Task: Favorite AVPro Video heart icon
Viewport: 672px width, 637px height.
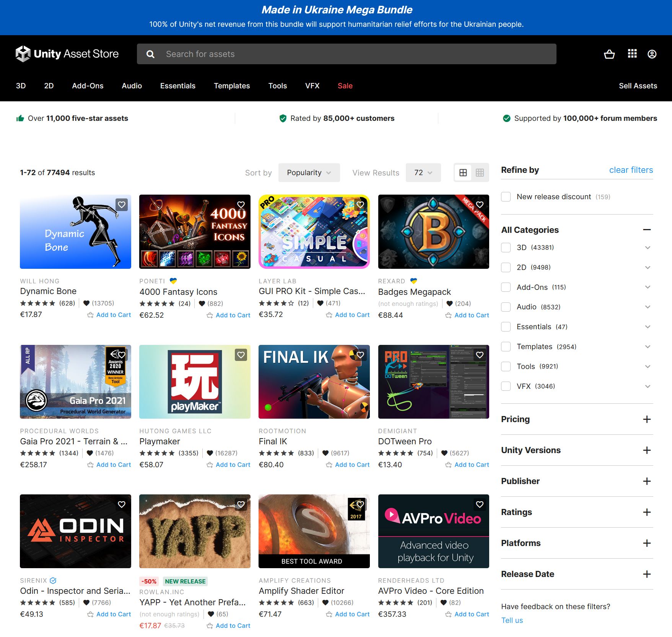Action: (x=480, y=504)
